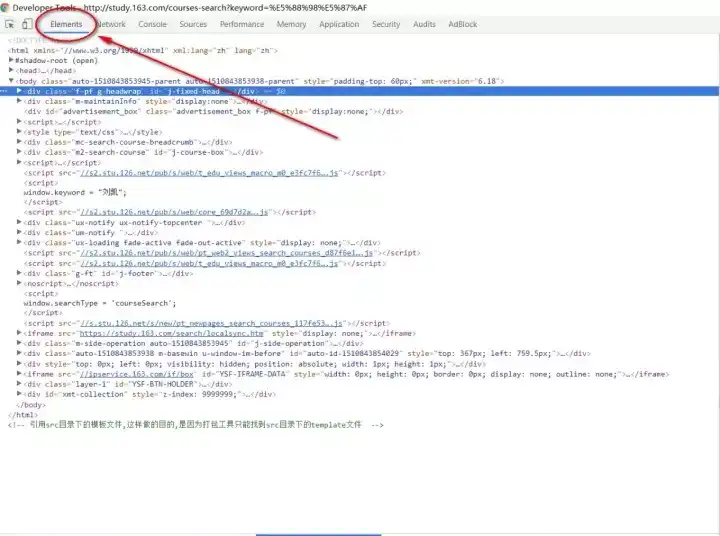Open the AdBlock tab
Screen dimensions: 720x536
coord(462,24)
